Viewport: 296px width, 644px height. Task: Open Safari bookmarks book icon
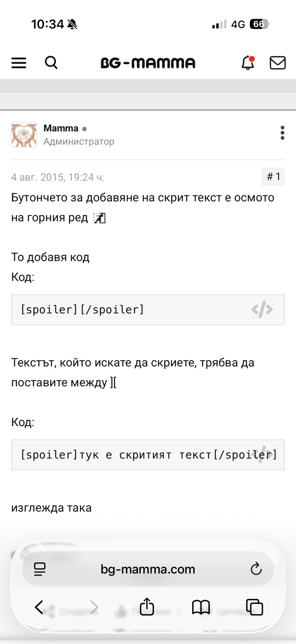(201, 607)
